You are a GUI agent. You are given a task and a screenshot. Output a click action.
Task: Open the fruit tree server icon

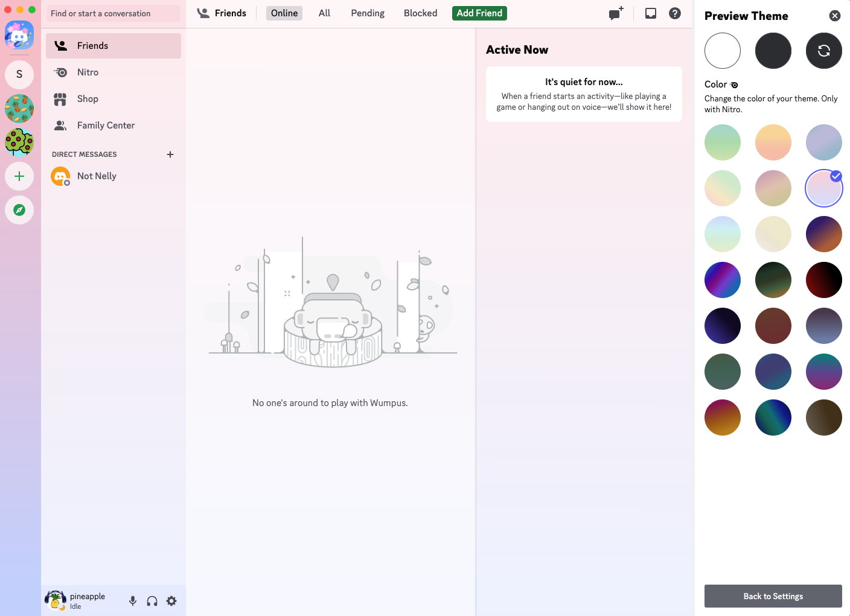pyautogui.click(x=19, y=142)
